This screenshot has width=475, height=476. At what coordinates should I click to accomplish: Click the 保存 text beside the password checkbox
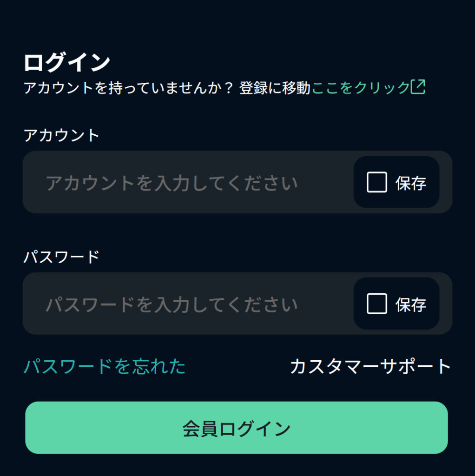(410, 305)
